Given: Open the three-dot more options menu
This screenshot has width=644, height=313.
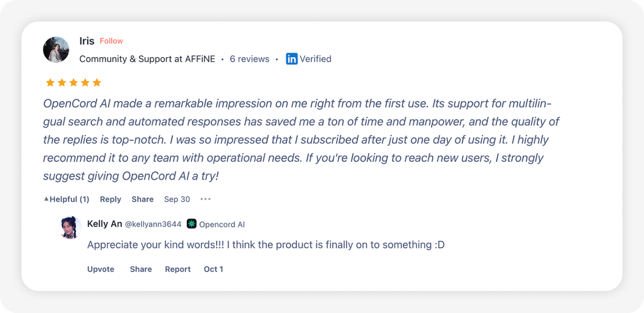Looking at the screenshot, I should click(x=206, y=199).
